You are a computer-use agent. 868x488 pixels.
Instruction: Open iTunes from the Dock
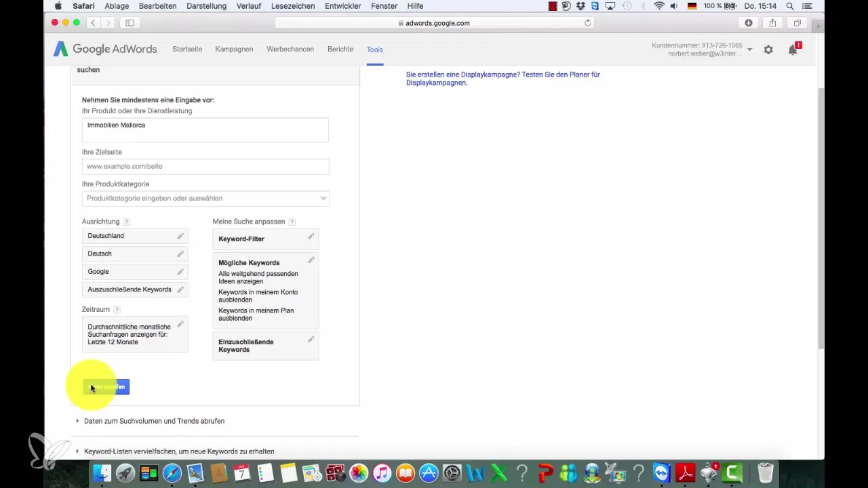coord(382,472)
